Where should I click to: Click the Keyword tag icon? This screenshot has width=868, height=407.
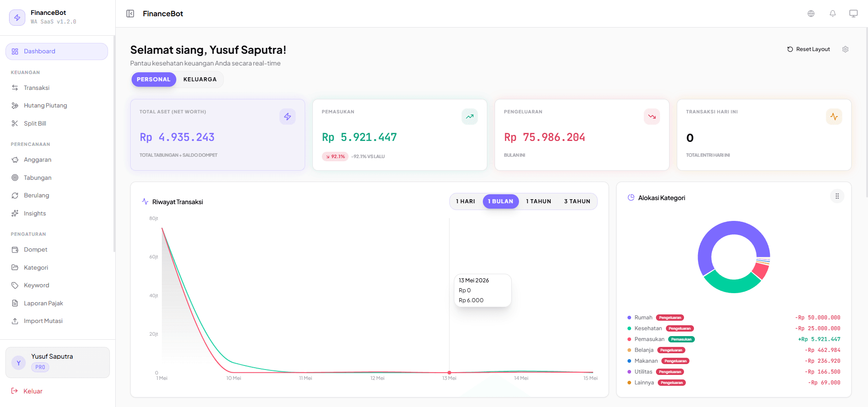coord(15,285)
